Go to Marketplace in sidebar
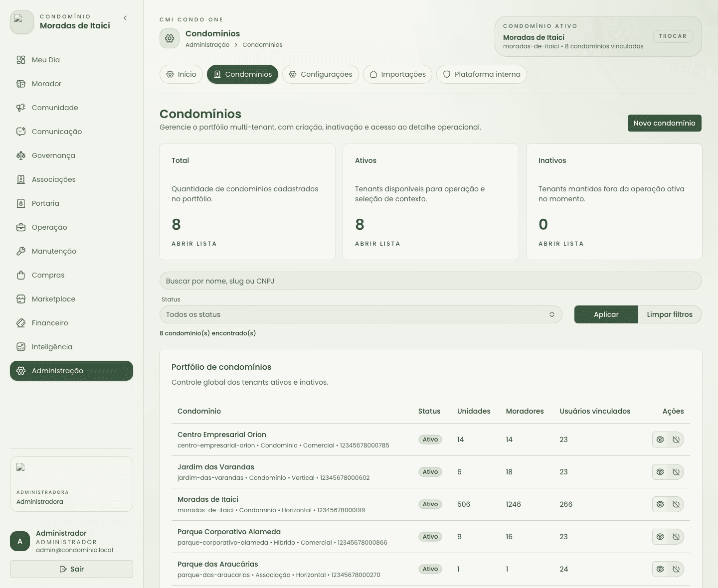This screenshot has width=718, height=588. click(71, 299)
